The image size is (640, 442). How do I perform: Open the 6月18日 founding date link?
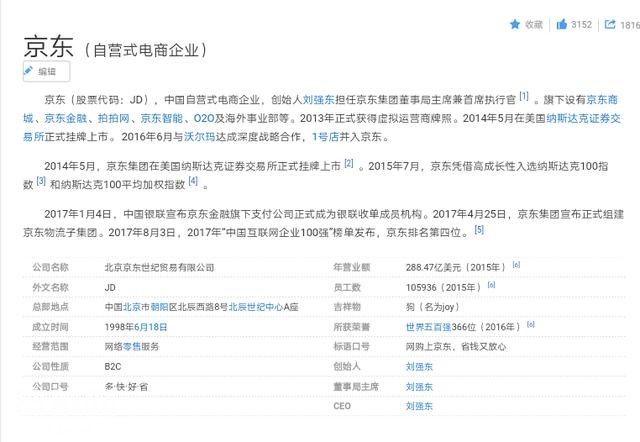click(151, 327)
